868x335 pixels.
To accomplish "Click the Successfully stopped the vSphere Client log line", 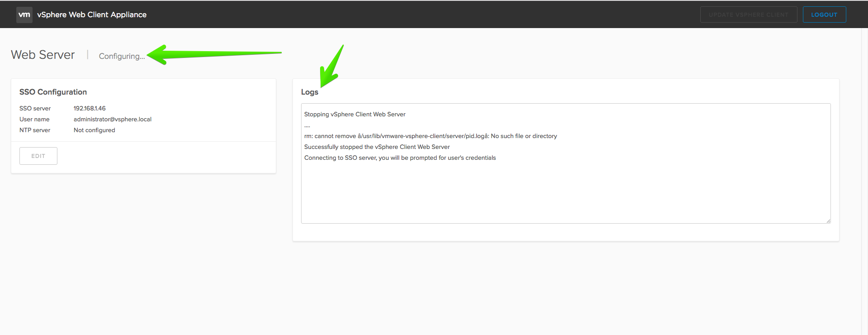I will coord(377,147).
